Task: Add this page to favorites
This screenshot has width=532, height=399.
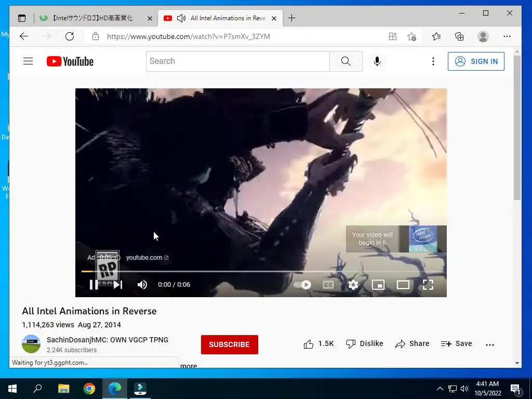Action: tap(411, 36)
